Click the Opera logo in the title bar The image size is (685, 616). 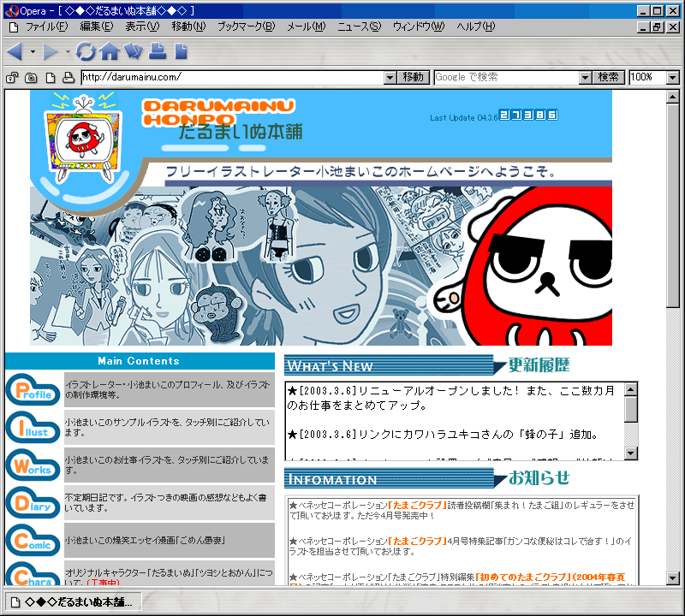pos(12,11)
